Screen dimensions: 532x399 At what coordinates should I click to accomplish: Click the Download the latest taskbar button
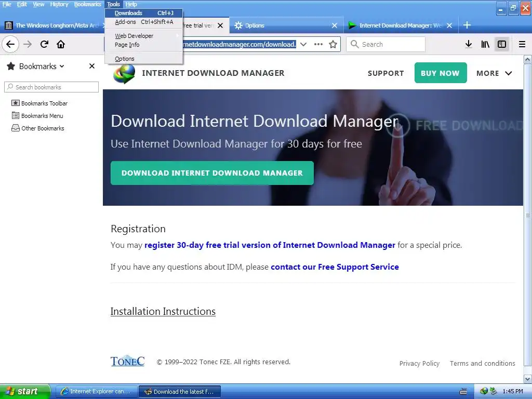click(x=180, y=392)
